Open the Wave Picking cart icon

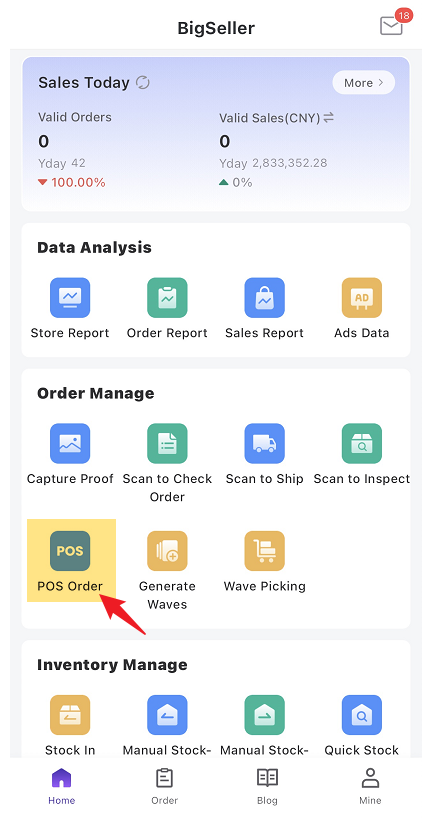[x=264, y=551]
